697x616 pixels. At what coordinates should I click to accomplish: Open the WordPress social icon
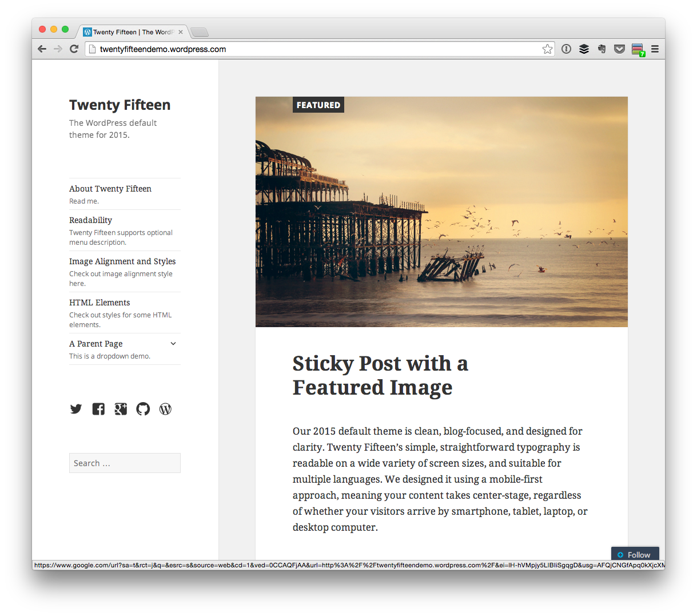pos(165,409)
